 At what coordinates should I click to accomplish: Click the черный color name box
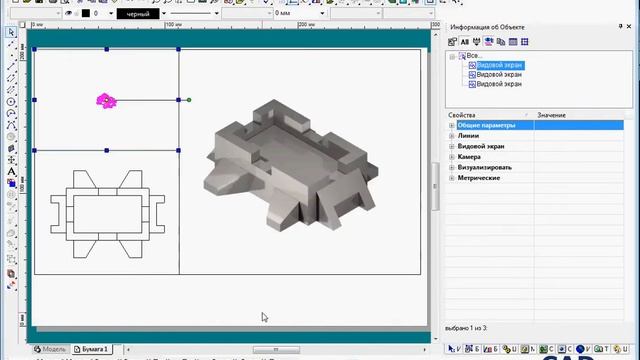138,14
